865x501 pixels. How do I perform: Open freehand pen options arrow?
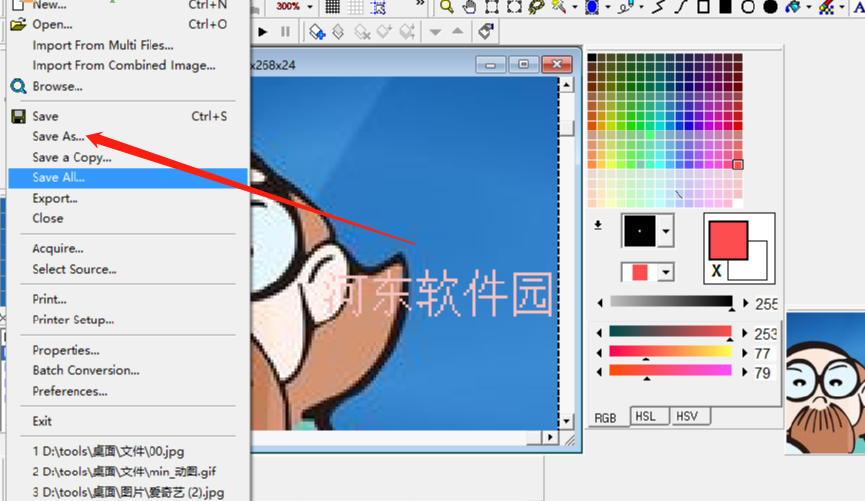pyautogui.click(x=641, y=7)
